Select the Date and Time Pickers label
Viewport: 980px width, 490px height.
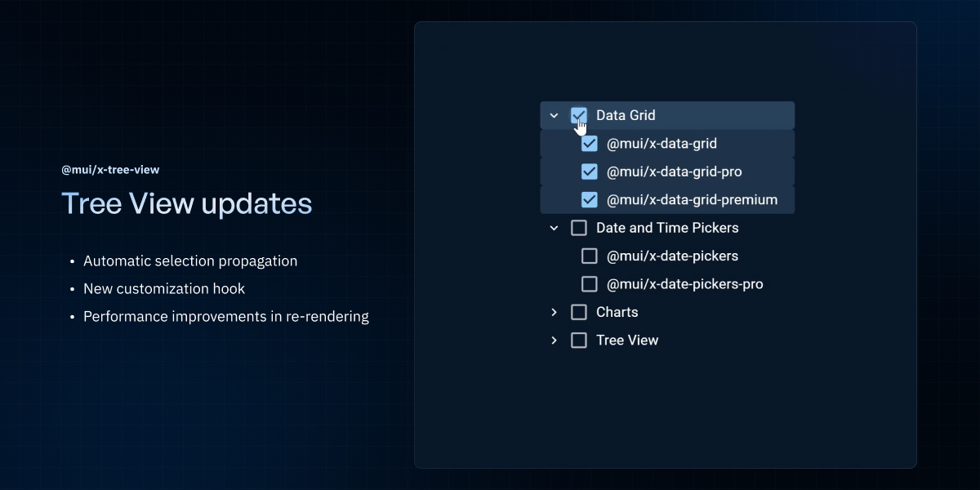[667, 228]
